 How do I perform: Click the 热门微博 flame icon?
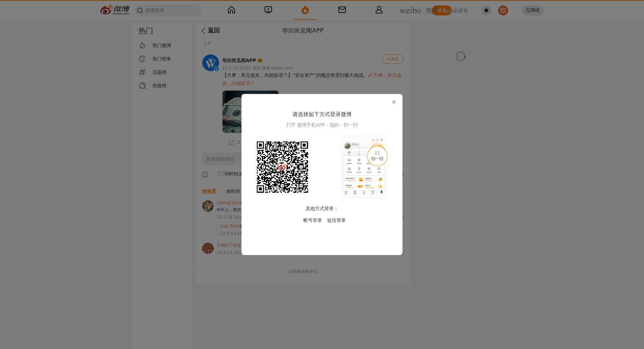pos(143,45)
